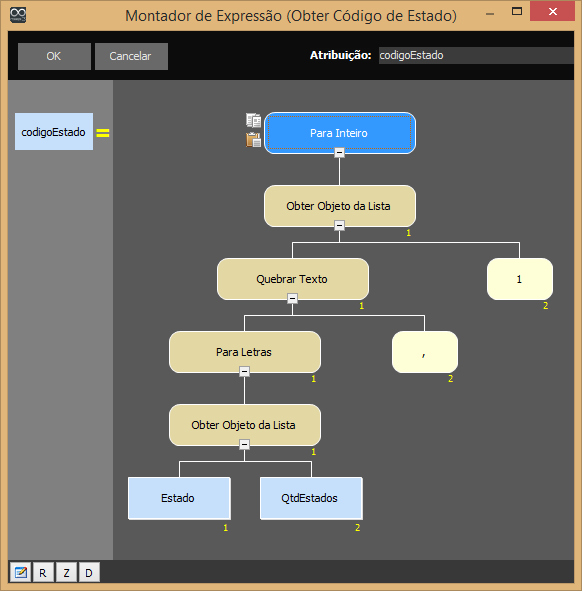The image size is (582, 591).
Task: Collapse the Quebrar Texto node
Action: pos(293,299)
